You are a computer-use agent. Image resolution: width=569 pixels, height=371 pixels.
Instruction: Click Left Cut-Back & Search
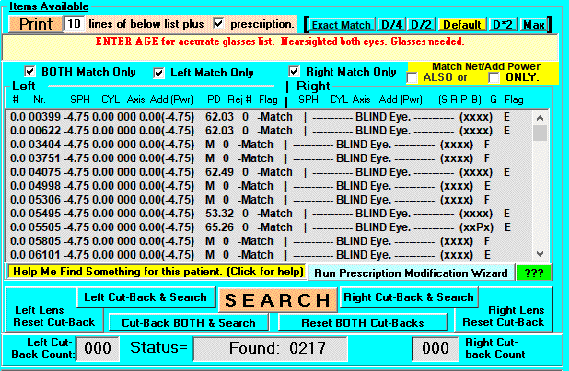point(146,297)
